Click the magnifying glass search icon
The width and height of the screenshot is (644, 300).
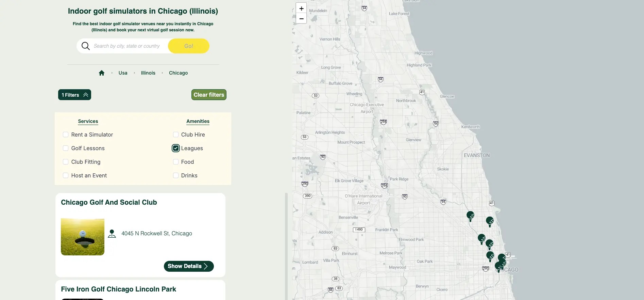86,46
